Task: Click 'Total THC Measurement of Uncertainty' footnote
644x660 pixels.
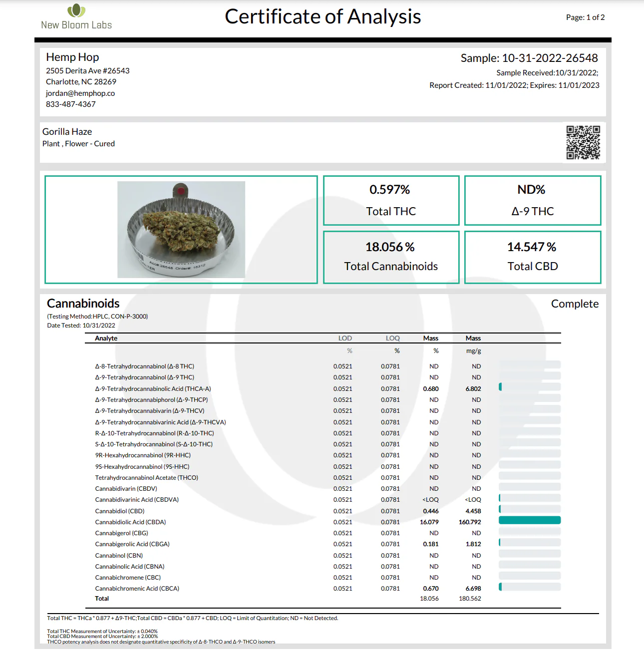Action: click(102, 632)
